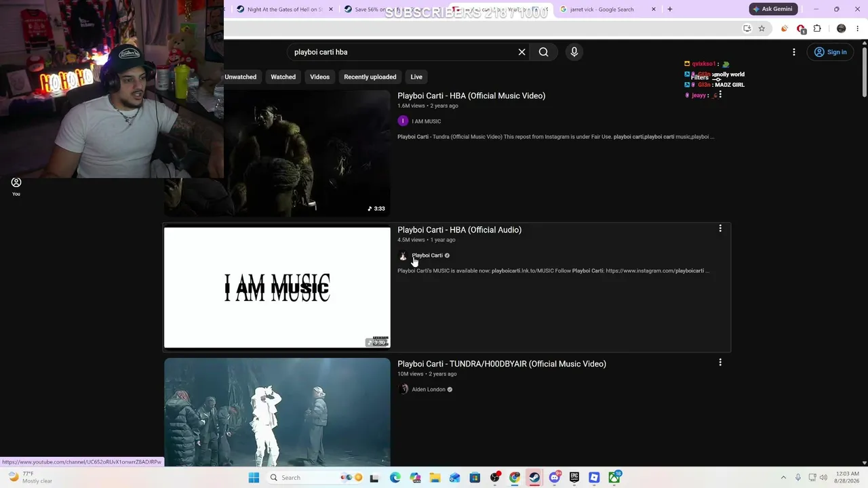868x488 pixels.
Task: Start a voice search with the microphone
Action: point(574,52)
